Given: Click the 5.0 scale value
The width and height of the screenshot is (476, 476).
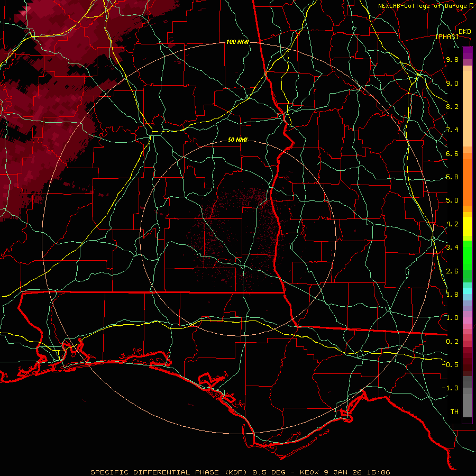Looking at the screenshot, I should pyautogui.click(x=452, y=200).
